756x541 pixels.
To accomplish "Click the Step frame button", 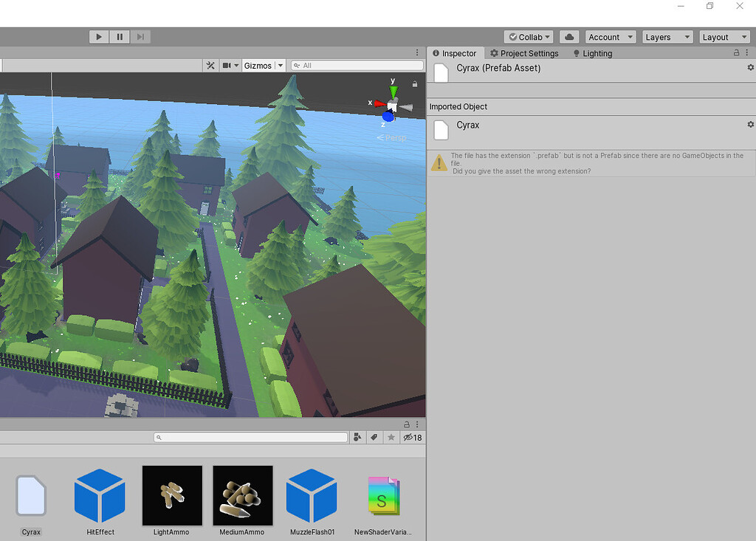I will click(140, 36).
